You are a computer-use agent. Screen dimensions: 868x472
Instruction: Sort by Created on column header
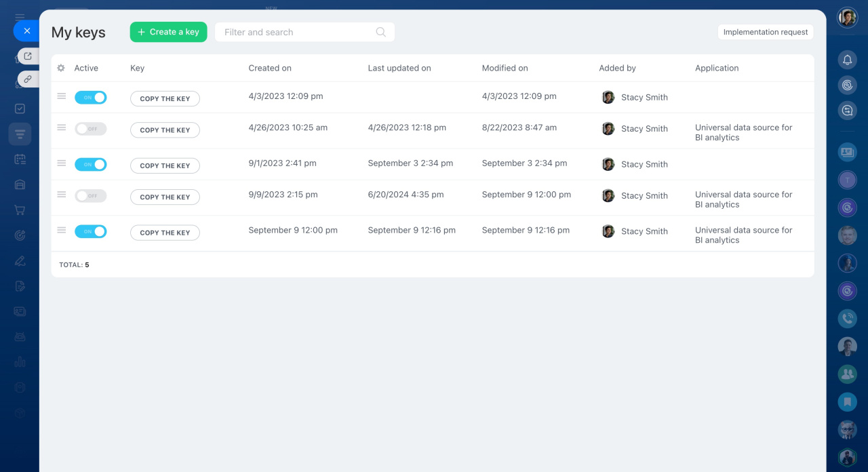pos(270,68)
